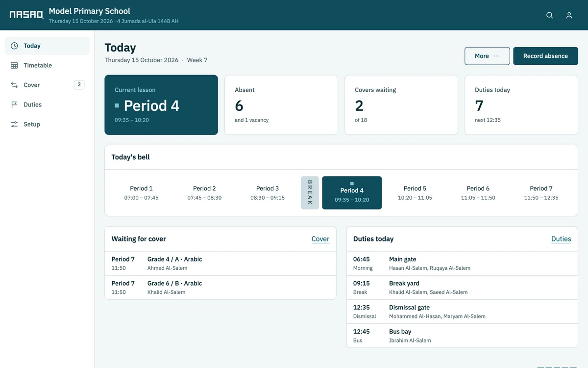The image size is (588, 368).
Task: Open the Covers waiting card
Action: pyautogui.click(x=401, y=105)
